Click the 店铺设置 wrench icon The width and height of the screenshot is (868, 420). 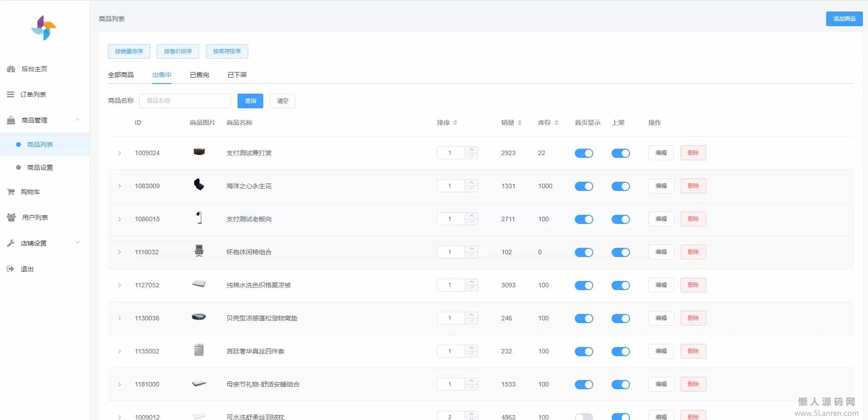(x=11, y=243)
